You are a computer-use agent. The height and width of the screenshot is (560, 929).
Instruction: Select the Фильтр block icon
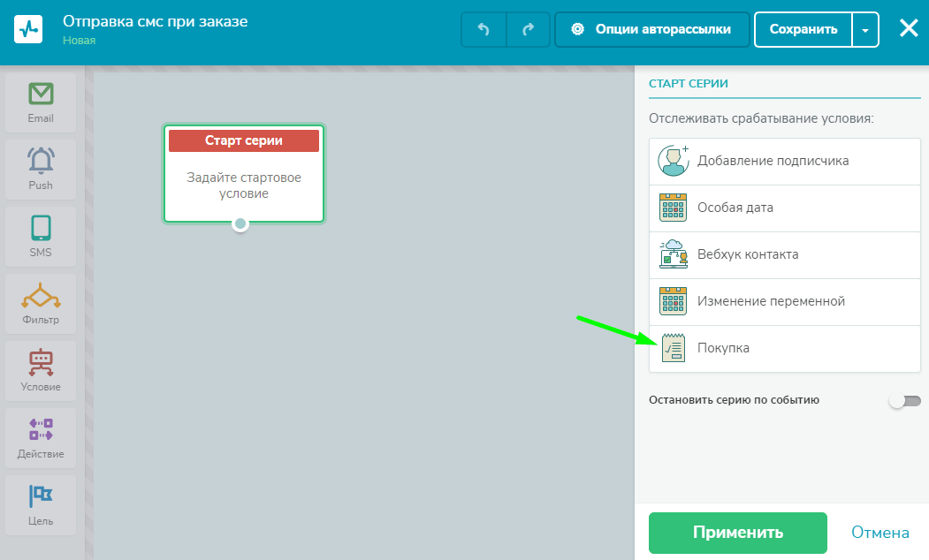pos(41,295)
